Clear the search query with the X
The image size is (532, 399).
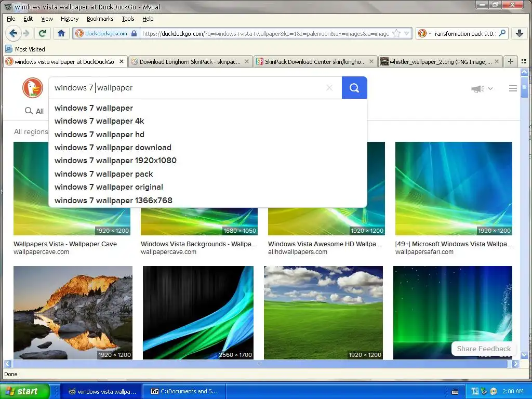click(x=329, y=88)
